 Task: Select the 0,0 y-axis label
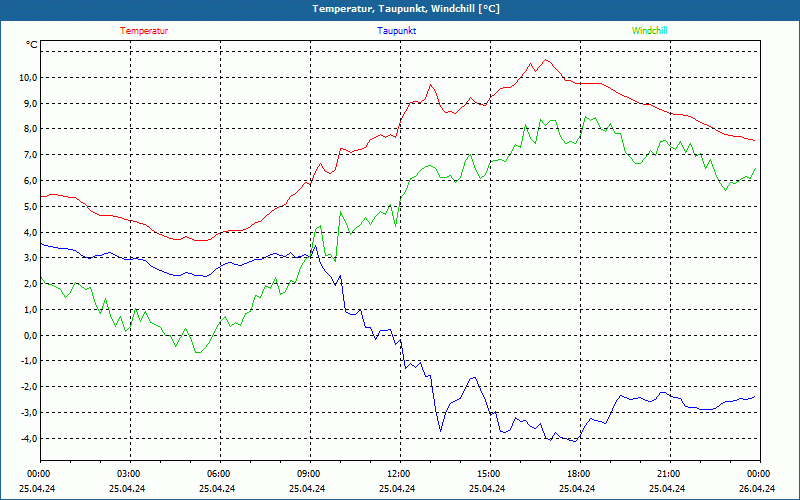(x=30, y=335)
